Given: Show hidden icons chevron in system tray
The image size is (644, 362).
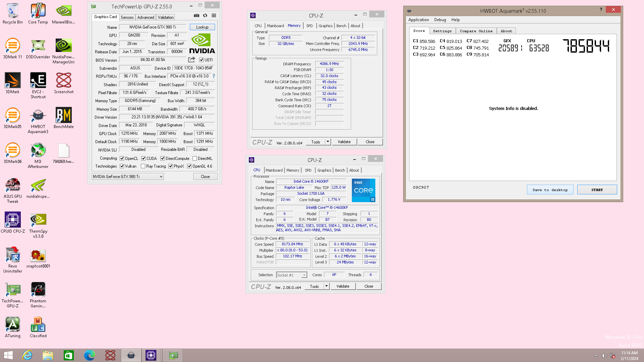Looking at the screenshot, I should 596,356.
